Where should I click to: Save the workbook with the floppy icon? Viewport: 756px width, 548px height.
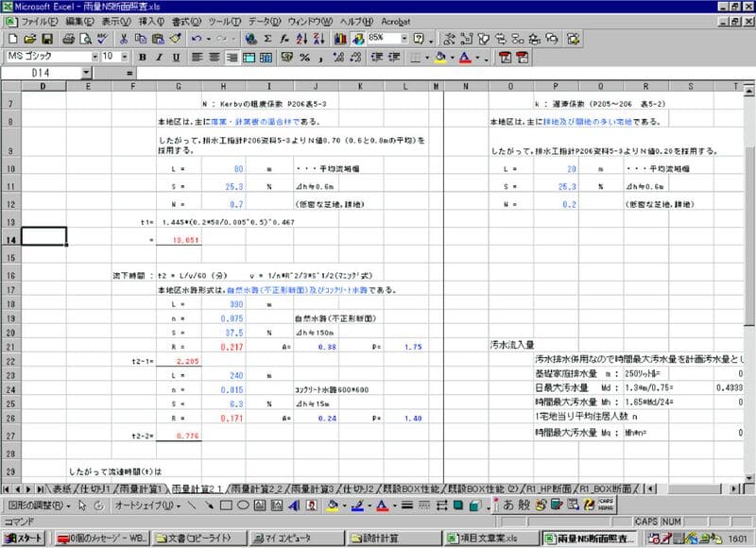[x=46, y=39]
